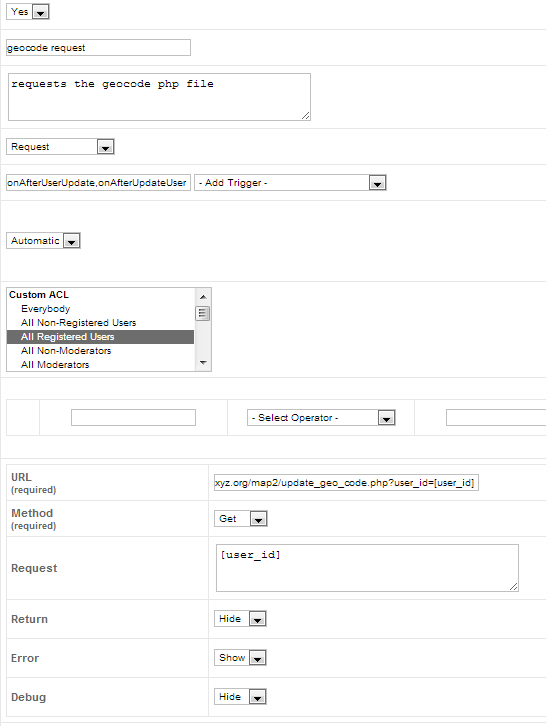Click the access list scroll down arrow

point(203,363)
